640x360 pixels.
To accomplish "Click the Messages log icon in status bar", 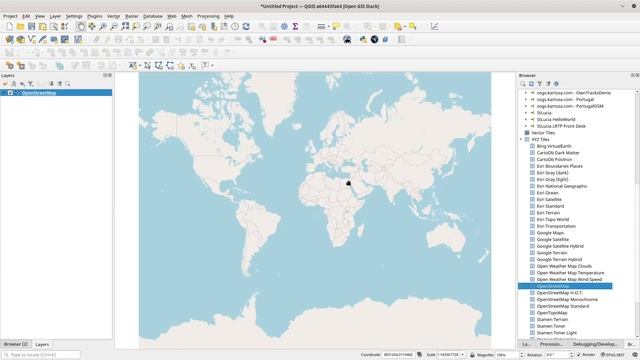I will (x=635, y=355).
